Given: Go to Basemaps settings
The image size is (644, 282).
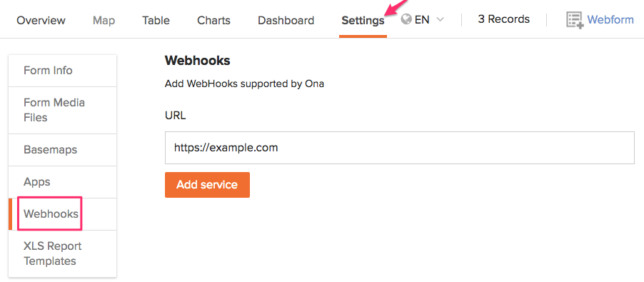Looking at the screenshot, I should tap(62, 150).
